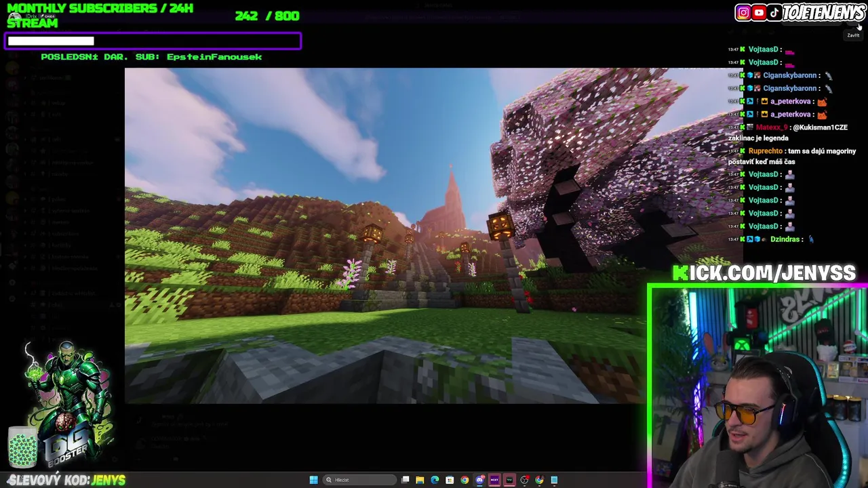The width and height of the screenshot is (868, 488).
Task: Click the @Kukisman1CZE mention in chat
Action: click(x=820, y=127)
